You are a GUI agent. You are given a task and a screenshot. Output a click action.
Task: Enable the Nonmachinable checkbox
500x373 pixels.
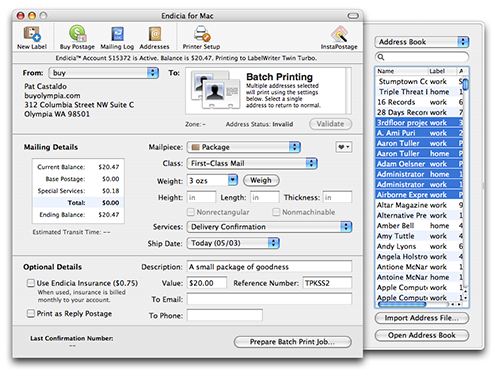coord(276,212)
